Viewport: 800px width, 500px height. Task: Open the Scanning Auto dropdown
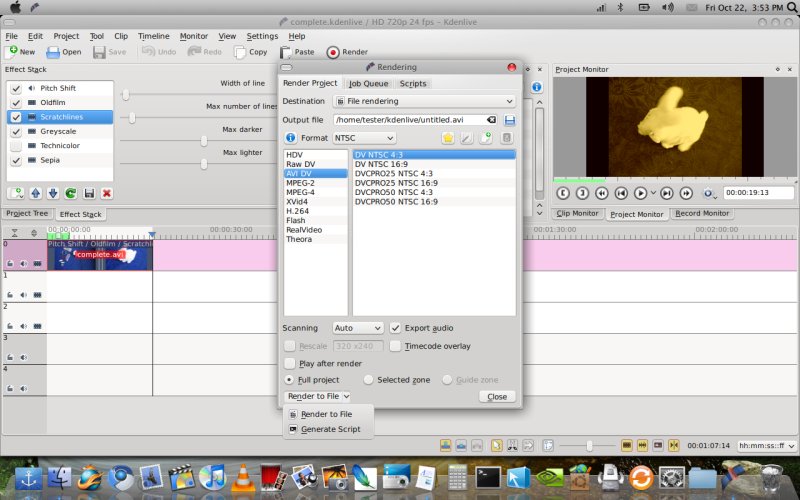coord(358,328)
